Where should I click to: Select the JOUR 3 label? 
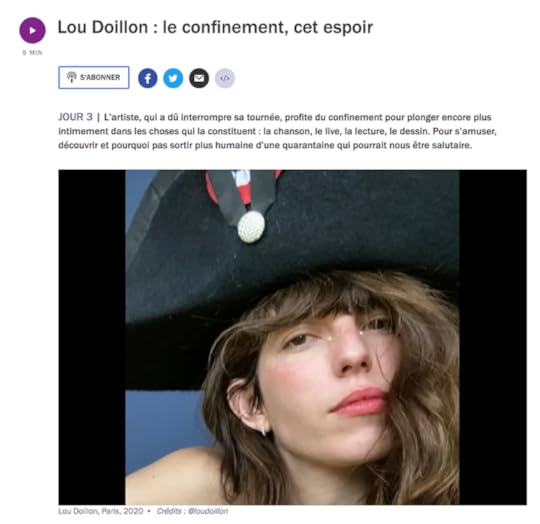point(75,117)
